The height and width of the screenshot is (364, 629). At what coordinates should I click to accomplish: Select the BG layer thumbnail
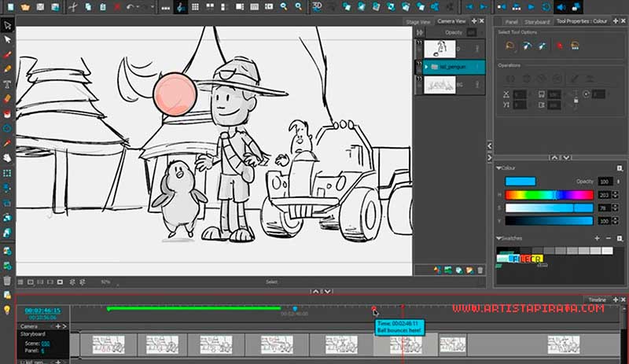440,85
